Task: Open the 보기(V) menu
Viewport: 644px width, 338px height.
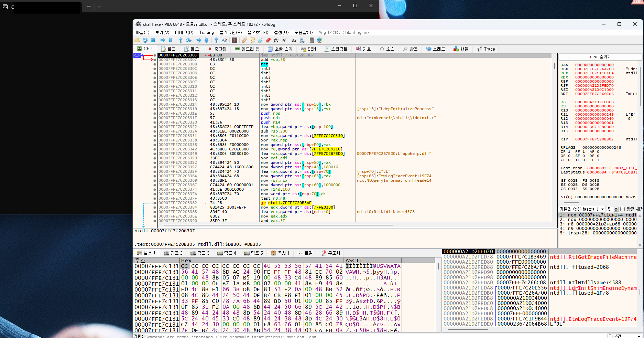Action: click(162, 32)
